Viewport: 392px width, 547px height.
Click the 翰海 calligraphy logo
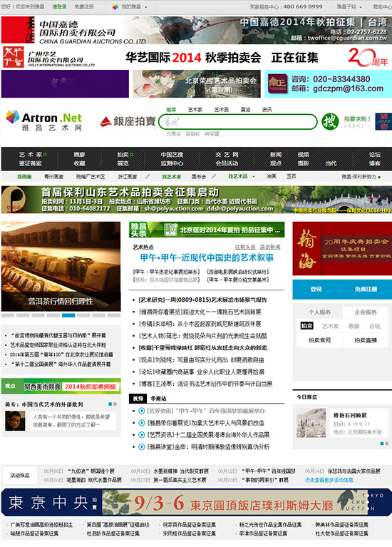306,248
